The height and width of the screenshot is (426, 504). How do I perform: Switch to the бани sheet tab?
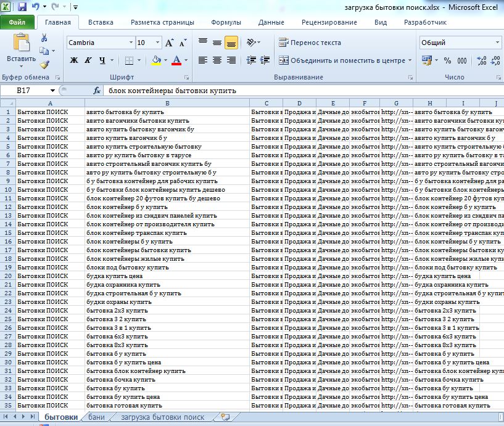96,417
